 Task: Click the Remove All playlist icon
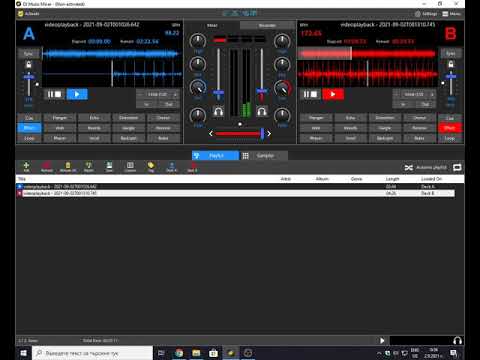(68, 166)
